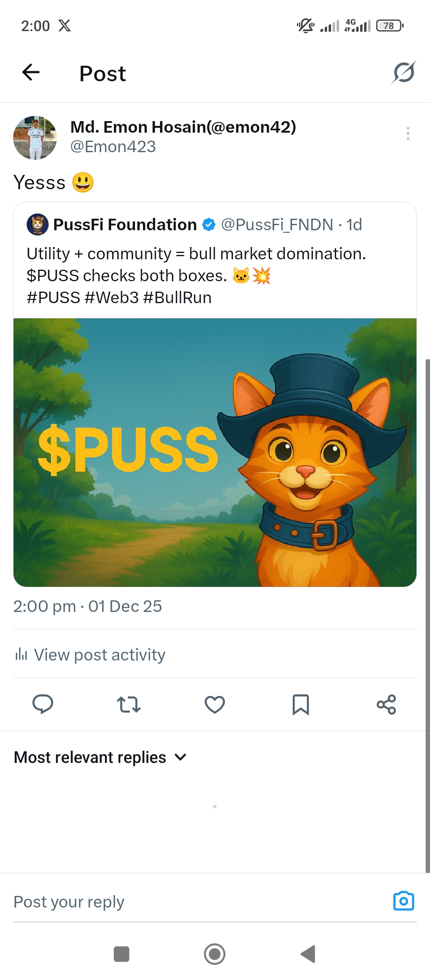The width and height of the screenshot is (430, 980).
Task: View the $PUSS cat image
Action: tap(215, 453)
